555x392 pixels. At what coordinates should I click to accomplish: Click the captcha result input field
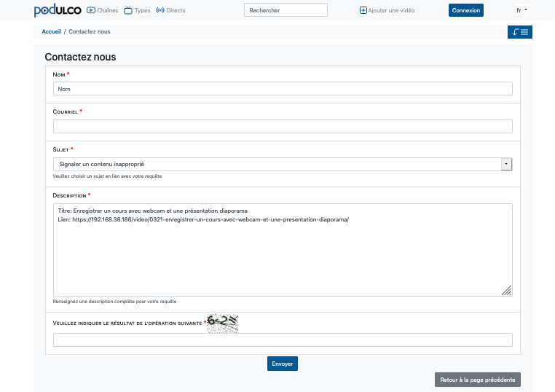point(283,340)
